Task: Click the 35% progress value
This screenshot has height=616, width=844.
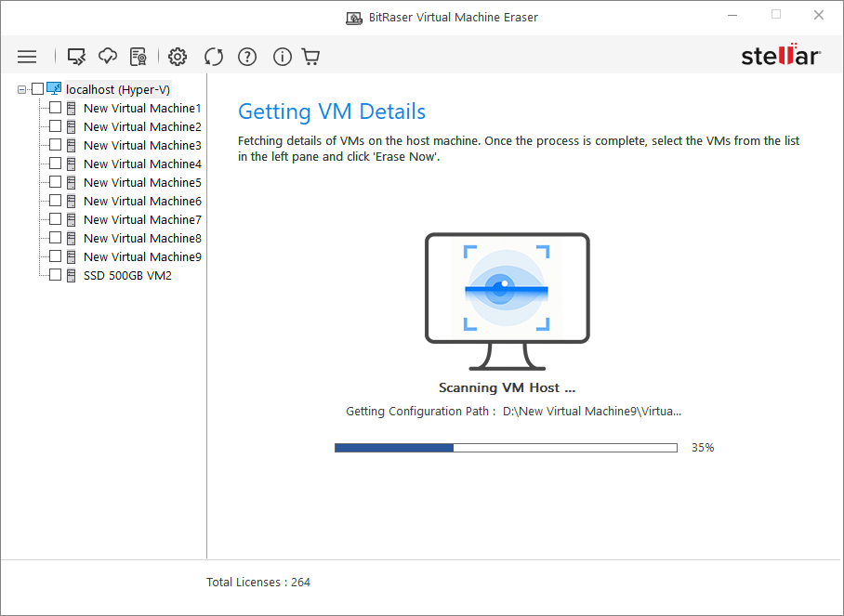Action: click(x=703, y=448)
